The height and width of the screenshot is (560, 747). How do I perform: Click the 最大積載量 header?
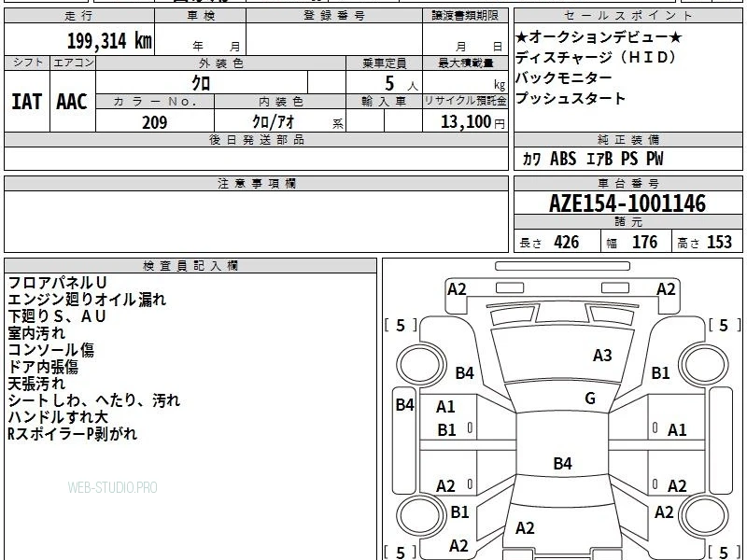[465, 63]
